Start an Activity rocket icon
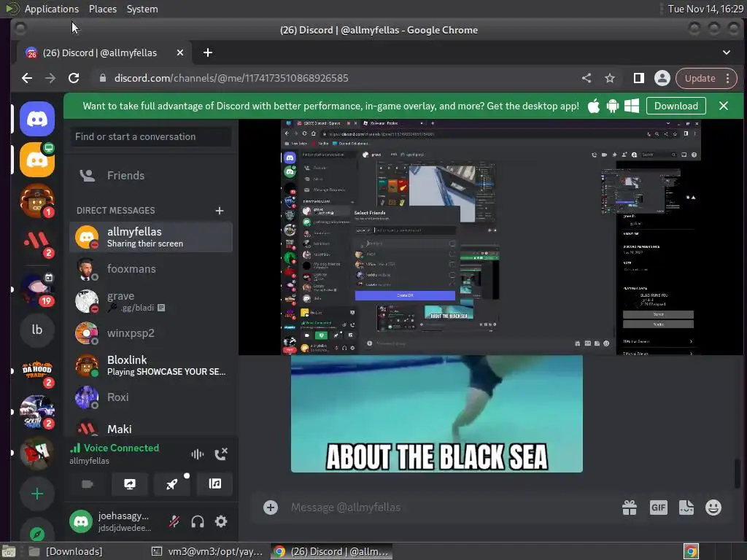The width and height of the screenshot is (747, 560). tap(172, 484)
